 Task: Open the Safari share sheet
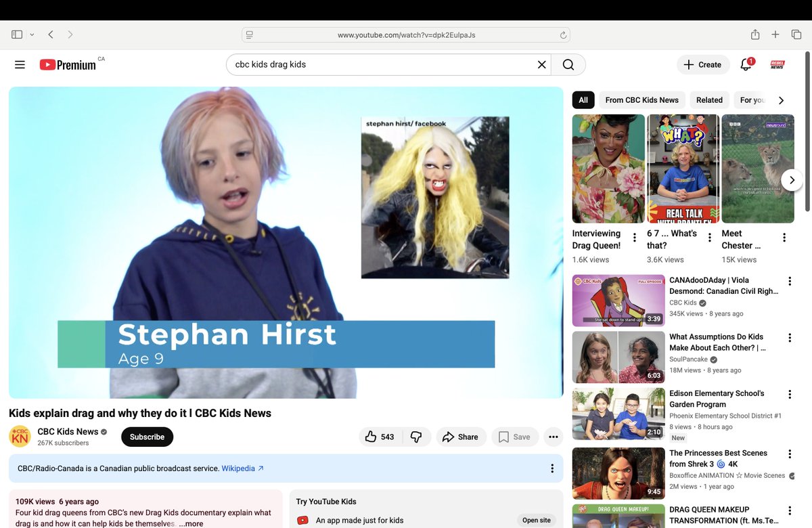click(755, 35)
